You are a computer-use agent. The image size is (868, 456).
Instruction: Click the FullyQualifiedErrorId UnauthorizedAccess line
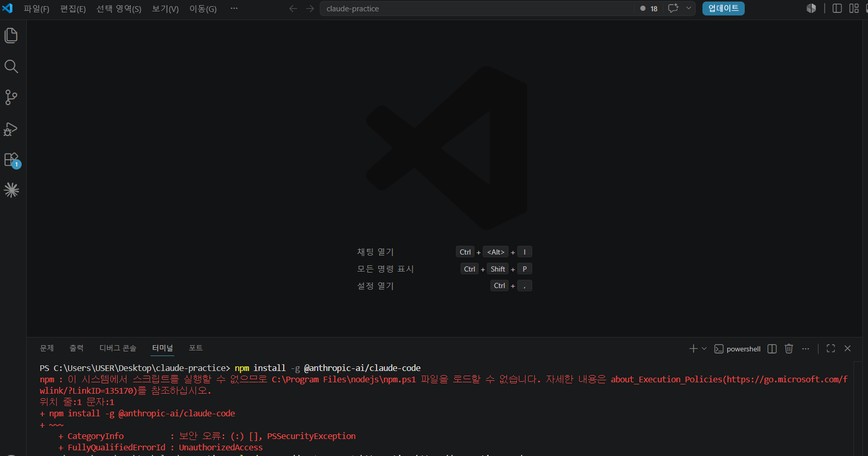pyautogui.click(x=160, y=447)
